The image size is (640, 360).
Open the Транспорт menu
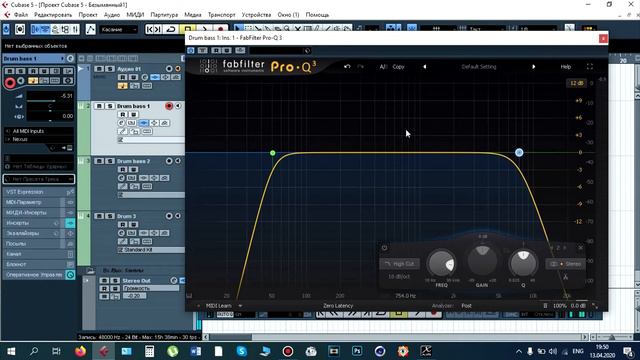[x=221, y=15]
